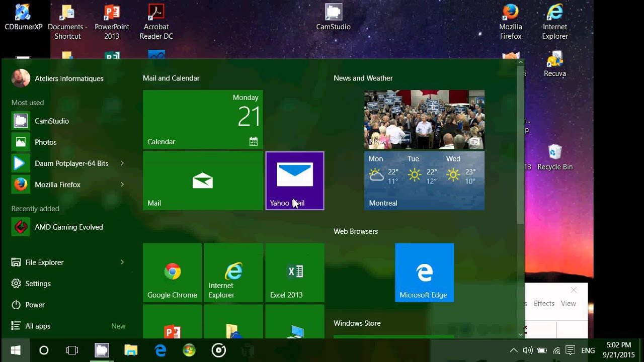Select the Internet Explorer desktop icon
This screenshot has height=362, width=644.
555,22
